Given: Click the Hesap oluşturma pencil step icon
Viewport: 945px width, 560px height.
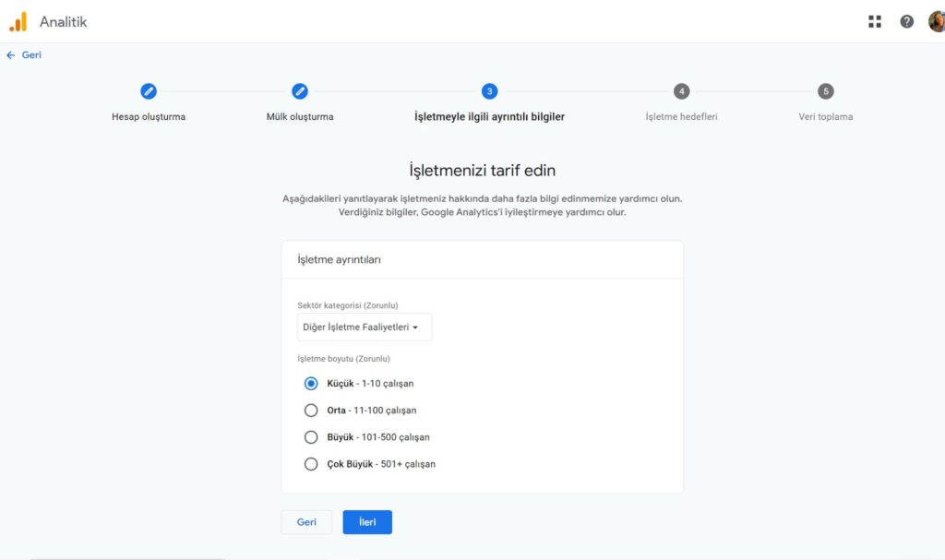Looking at the screenshot, I should coord(149,91).
